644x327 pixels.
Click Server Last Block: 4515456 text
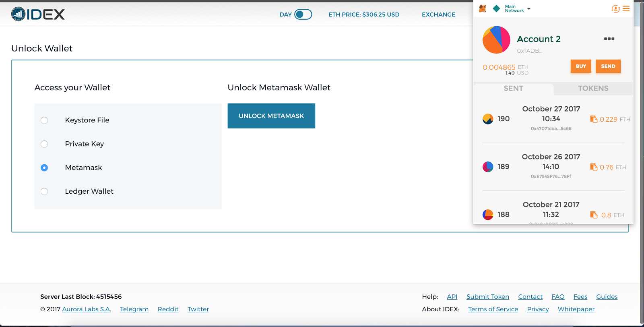click(x=81, y=297)
